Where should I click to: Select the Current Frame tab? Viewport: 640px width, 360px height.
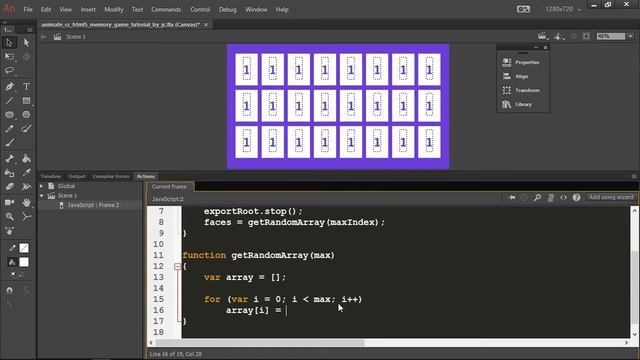169,187
